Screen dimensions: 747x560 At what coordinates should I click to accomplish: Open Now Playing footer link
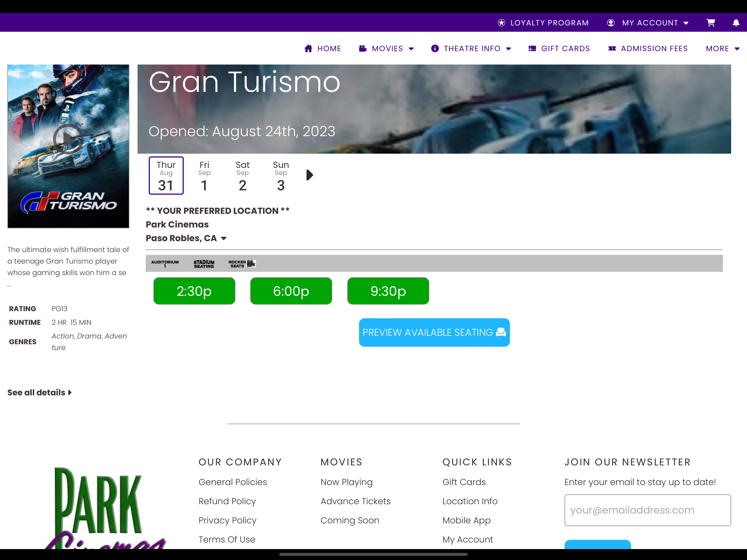pyautogui.click(x=346, y=482)
